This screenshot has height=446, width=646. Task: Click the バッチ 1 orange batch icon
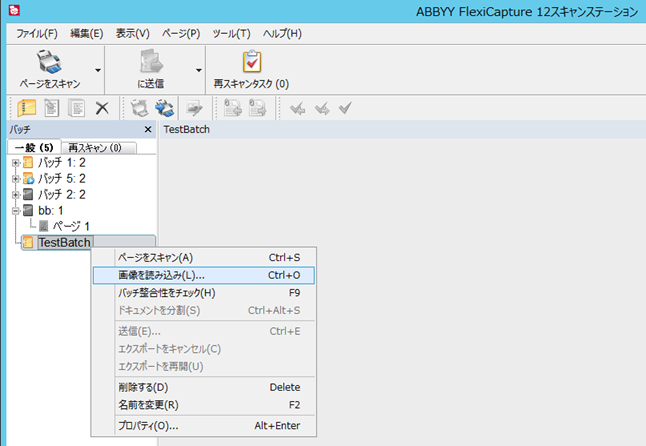[28, 163]
